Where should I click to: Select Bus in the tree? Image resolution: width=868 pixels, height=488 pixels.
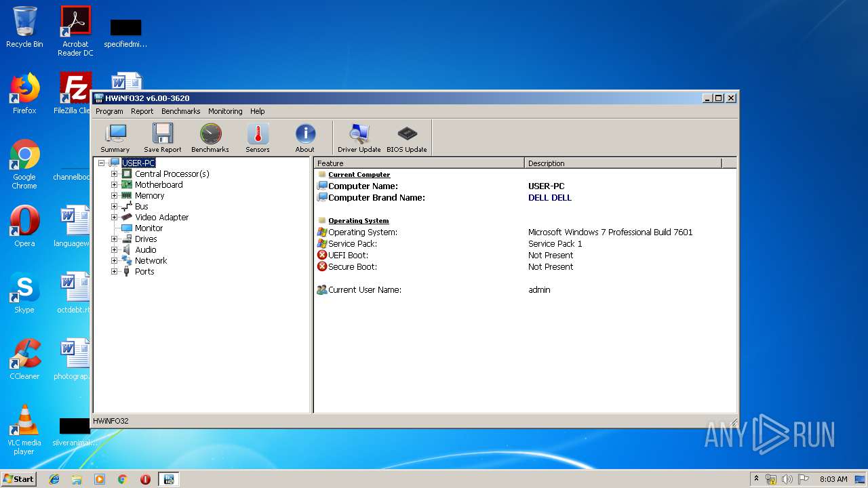pyautogui.click(x=141, y=206)
